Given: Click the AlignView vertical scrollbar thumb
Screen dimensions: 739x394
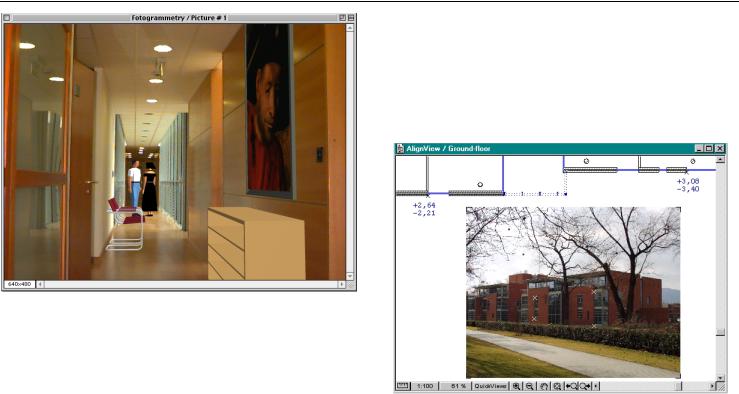Looking at the screenshot, I should [720, 333].
